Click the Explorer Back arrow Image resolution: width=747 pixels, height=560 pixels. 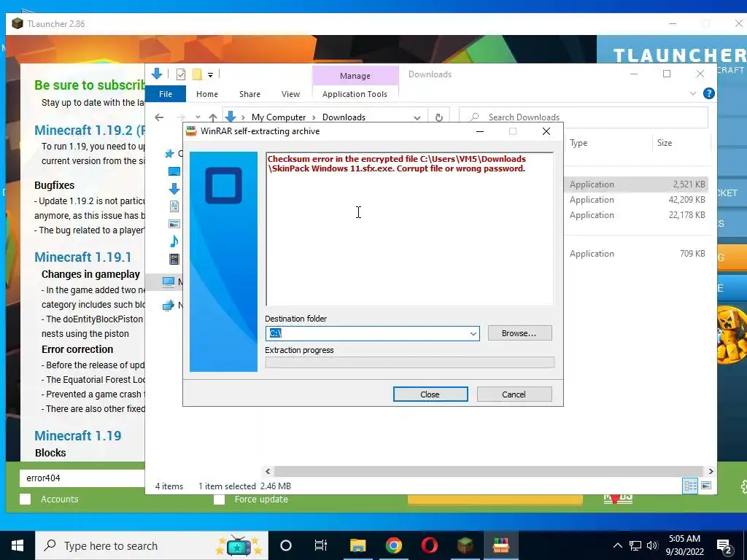tap(159, 117)
